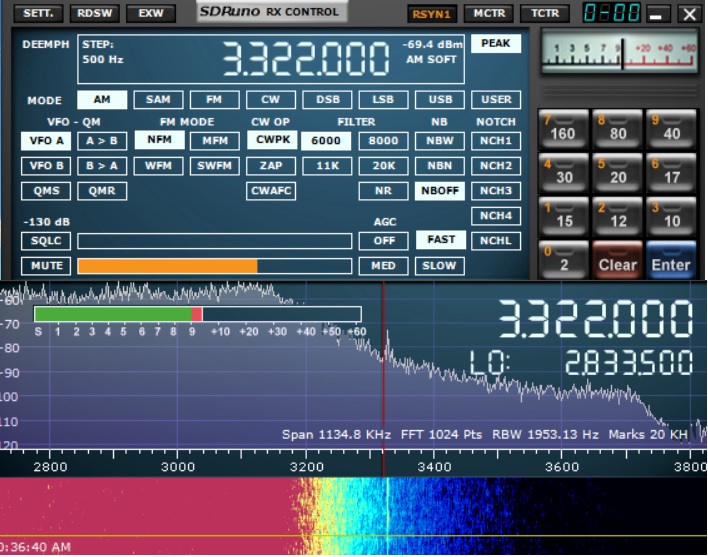Select VFO B
708x557 pixels.
(x=46, y=166)
